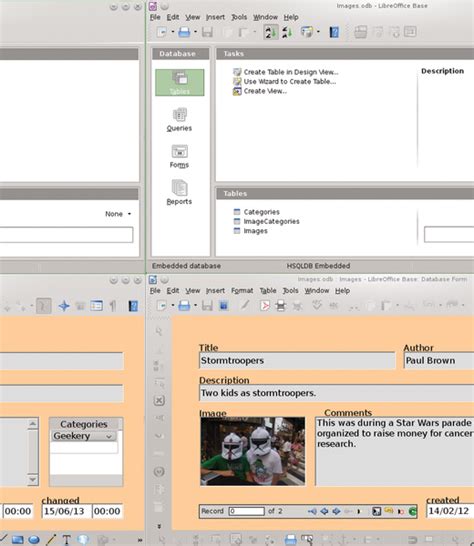474x546 pixels.
Task: Select the Tables section in Database pane
Action: pos(180,83)
